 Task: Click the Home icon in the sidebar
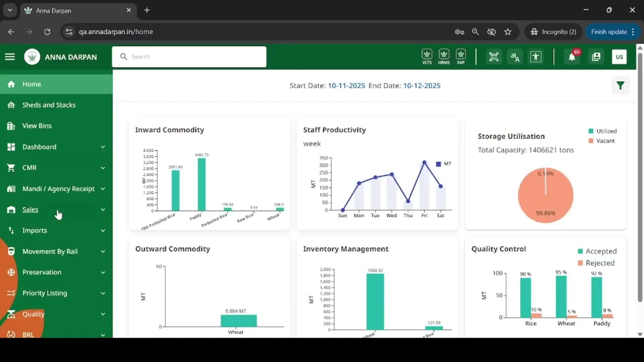(x=11, y=84)
